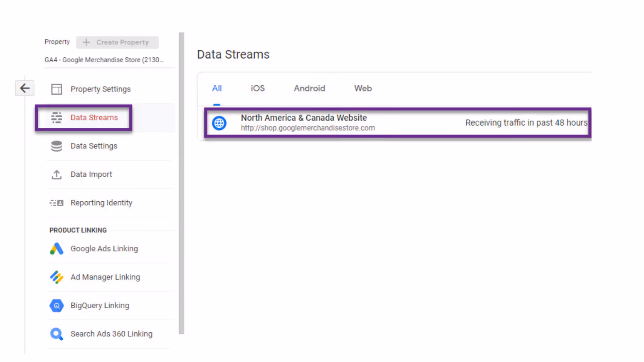644x362 pixels.
Task: Click the Create Property button
Action: pos(117,43)
